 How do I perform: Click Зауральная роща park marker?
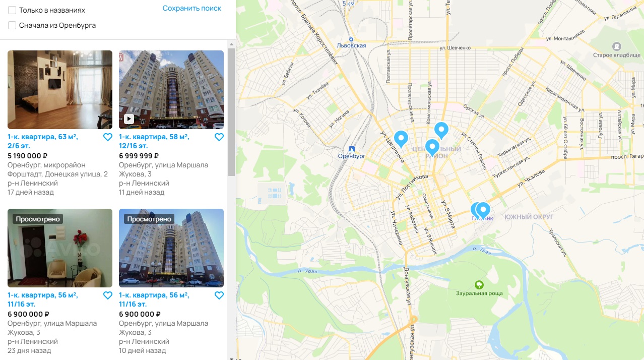(x=479, y=285)
